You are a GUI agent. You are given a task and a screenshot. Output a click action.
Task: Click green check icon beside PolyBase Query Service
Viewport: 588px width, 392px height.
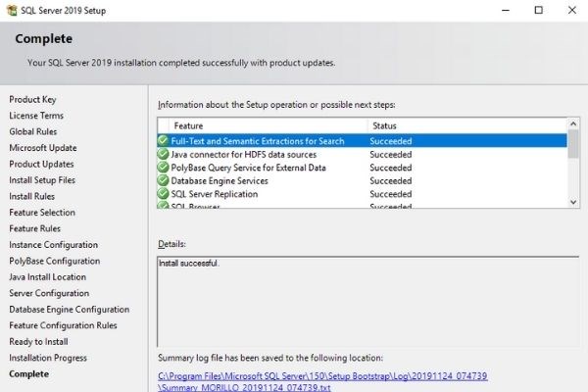163,167
